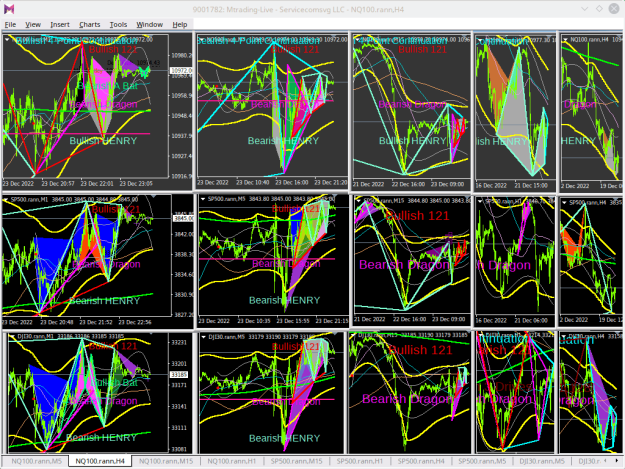
Task: Open the SP500.rann,M5 chart header dropdown triangle
Action: 203,198
